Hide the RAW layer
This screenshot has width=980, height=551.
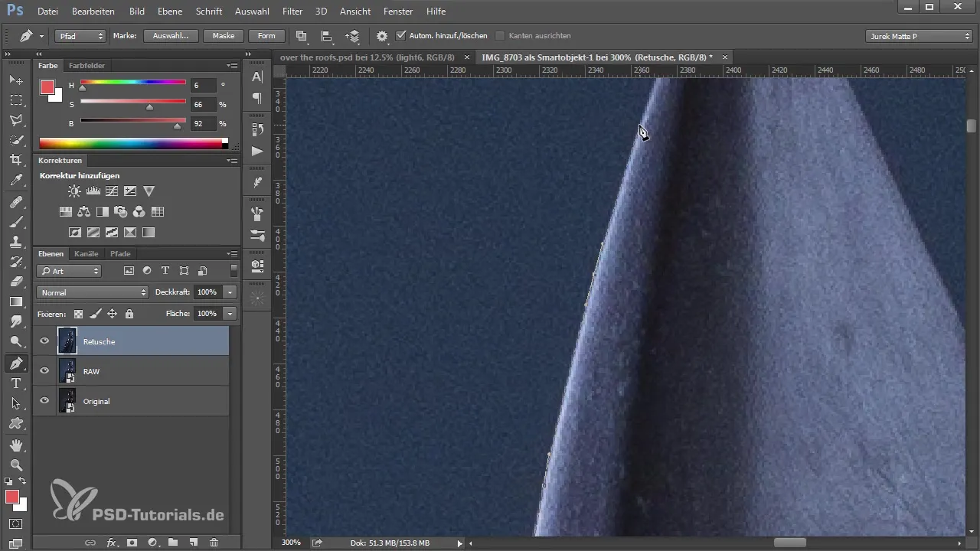(x=44, y=371)
